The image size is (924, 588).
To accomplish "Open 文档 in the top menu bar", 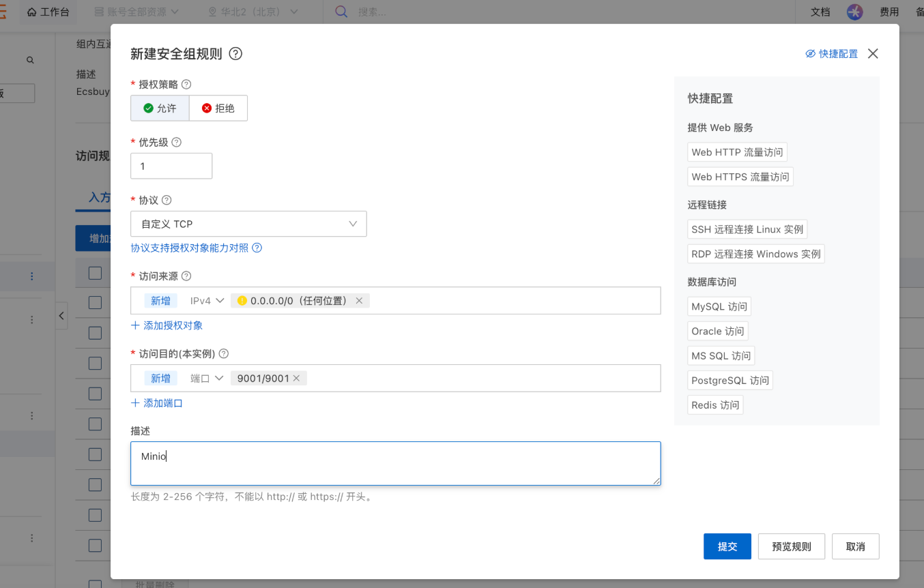I will click(820, 12).
